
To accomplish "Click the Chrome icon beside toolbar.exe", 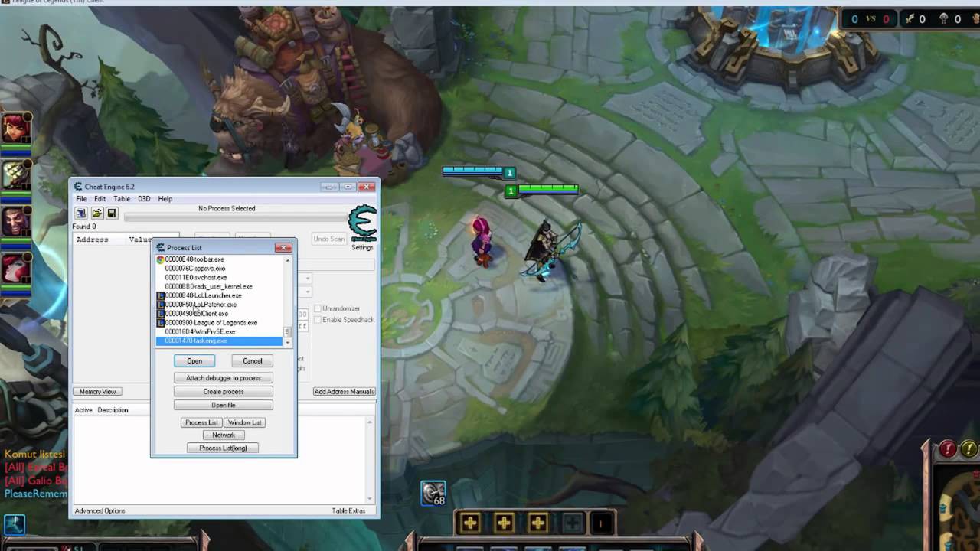I will point(161,259).
